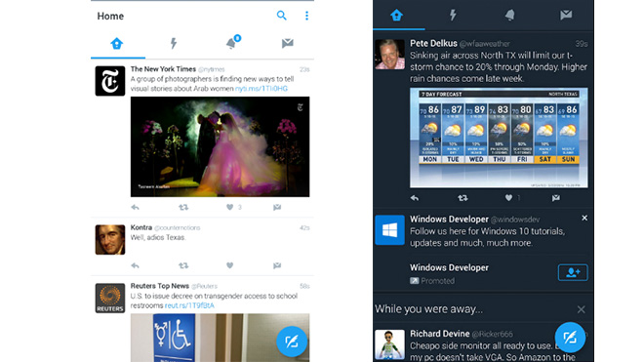Dismiss the Windows Developer promoted tweet
Screen dimensions: 644x362
[584, 219]
